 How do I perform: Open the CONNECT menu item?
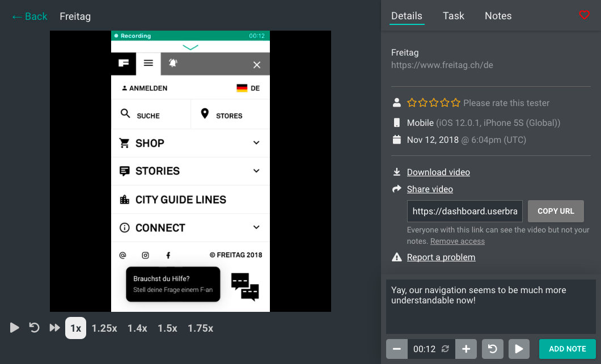point(191,227)
